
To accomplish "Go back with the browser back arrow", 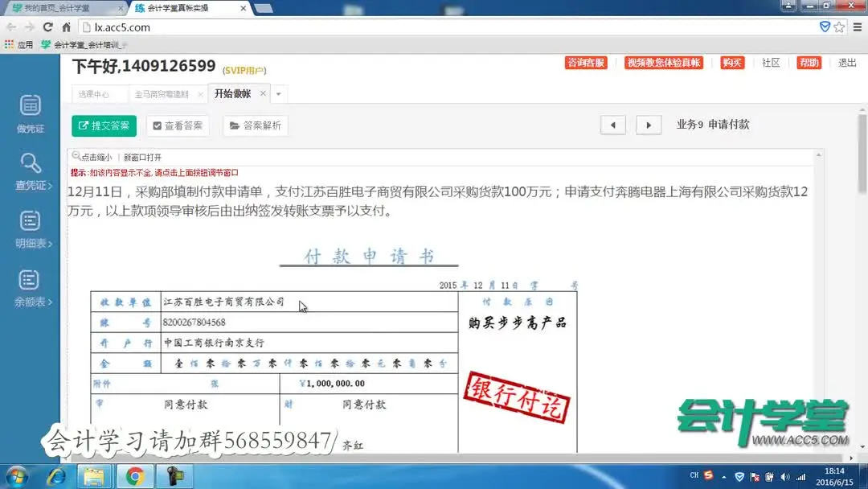I will click(11, 27).
